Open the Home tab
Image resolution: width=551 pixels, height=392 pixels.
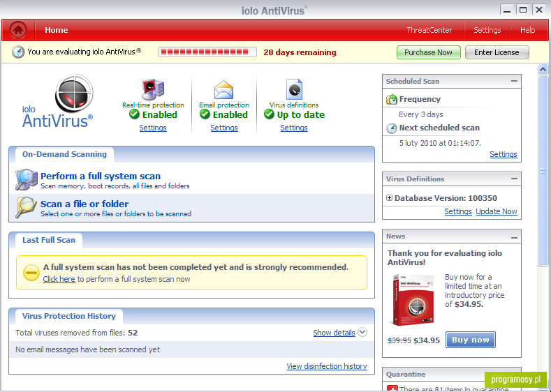click(x=57, y=30)
